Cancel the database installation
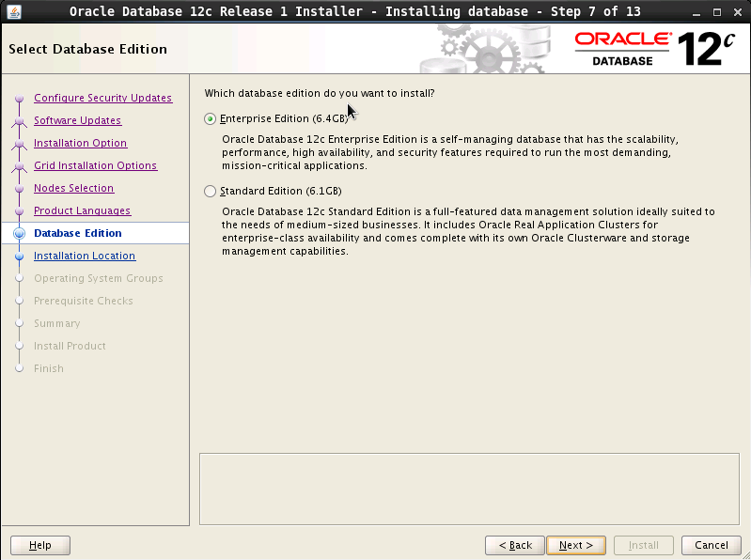Image resolution: width=751 pixels, height=560 pixels. tap(711, 545)
